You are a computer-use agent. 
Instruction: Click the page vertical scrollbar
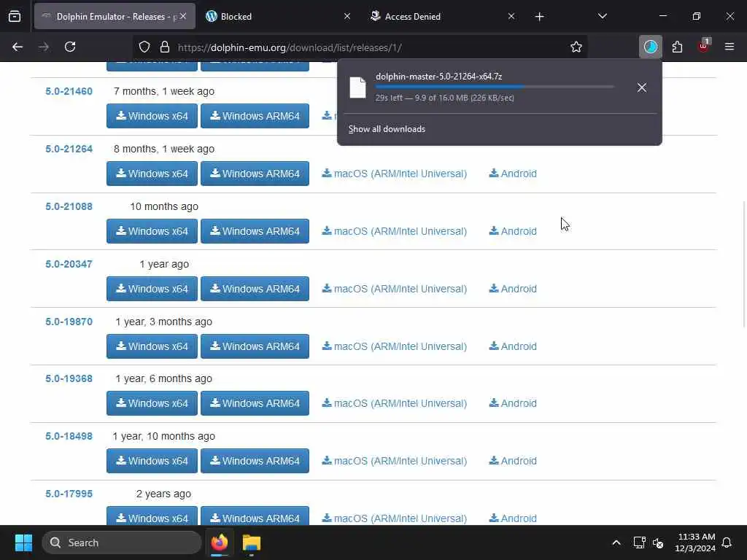(743, 264)
